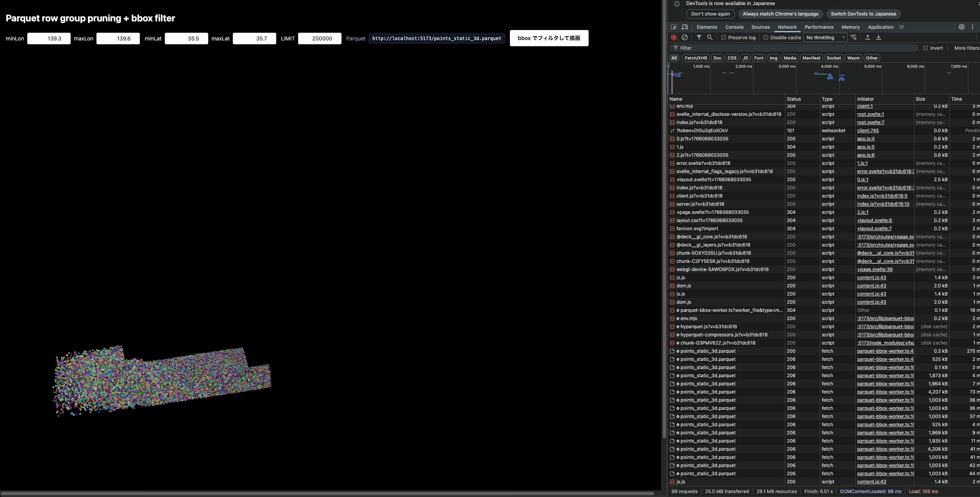980x497 pixels.
Task: Open More filters dropdown
Action: (966, 48)
